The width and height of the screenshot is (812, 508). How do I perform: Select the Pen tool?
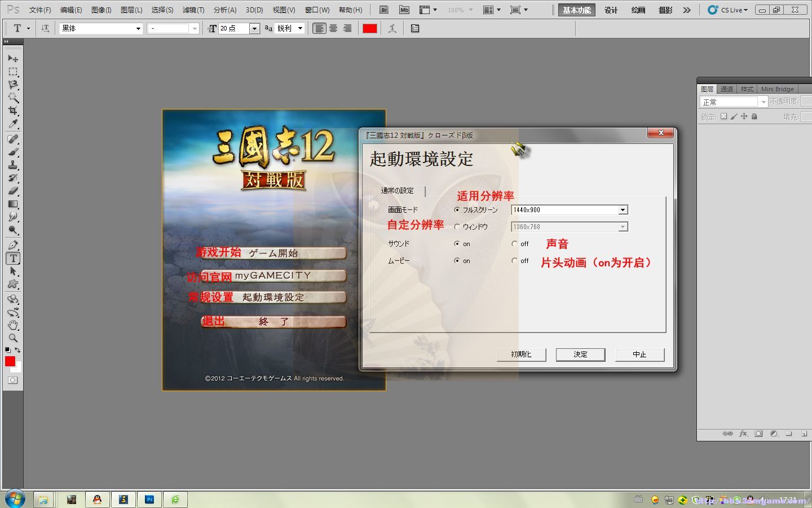pyautogui.click(x=13, y=245)
